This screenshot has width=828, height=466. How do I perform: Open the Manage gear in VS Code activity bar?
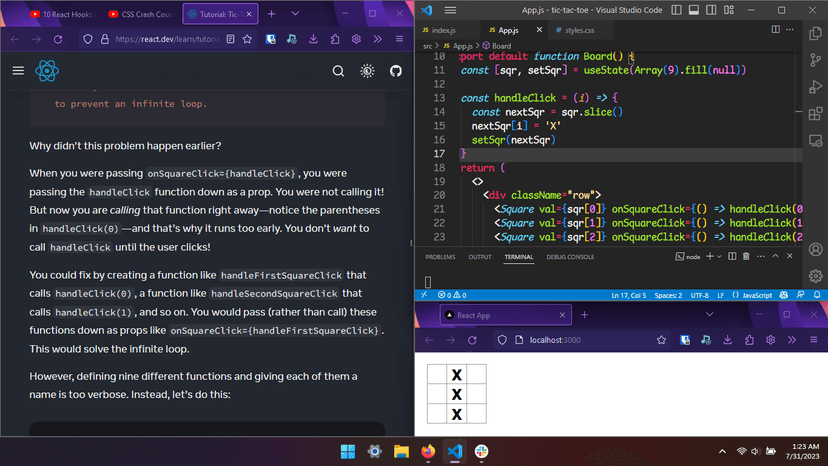pyautogui.click(x=816, y=275)
